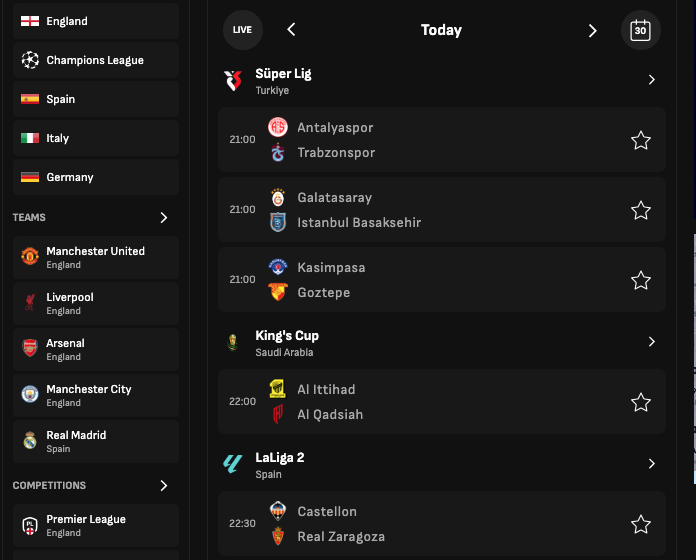Go to the next day arrow

592,31
